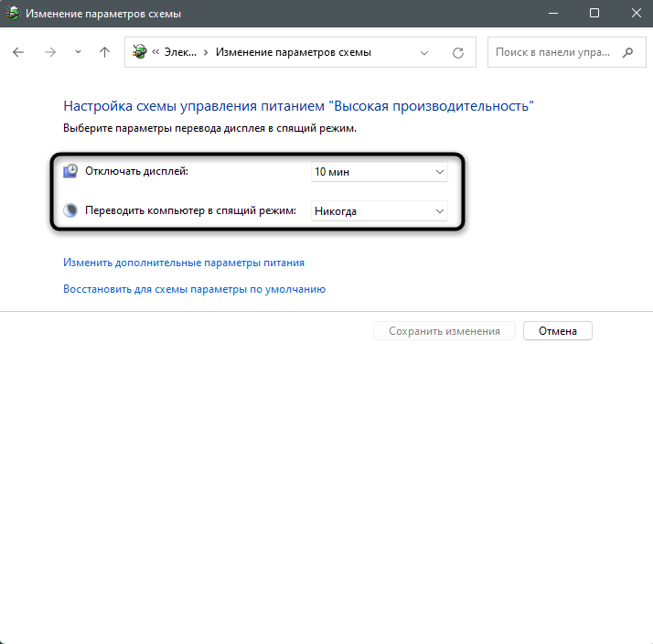
Task: Click the sleep moon icon
Action: tap(70, 210)
